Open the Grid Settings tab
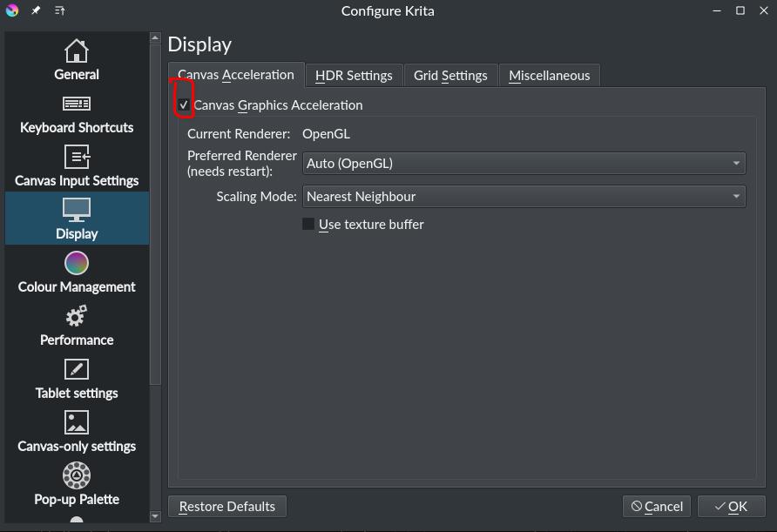This screenshot has height=532, width=777. 450,75
